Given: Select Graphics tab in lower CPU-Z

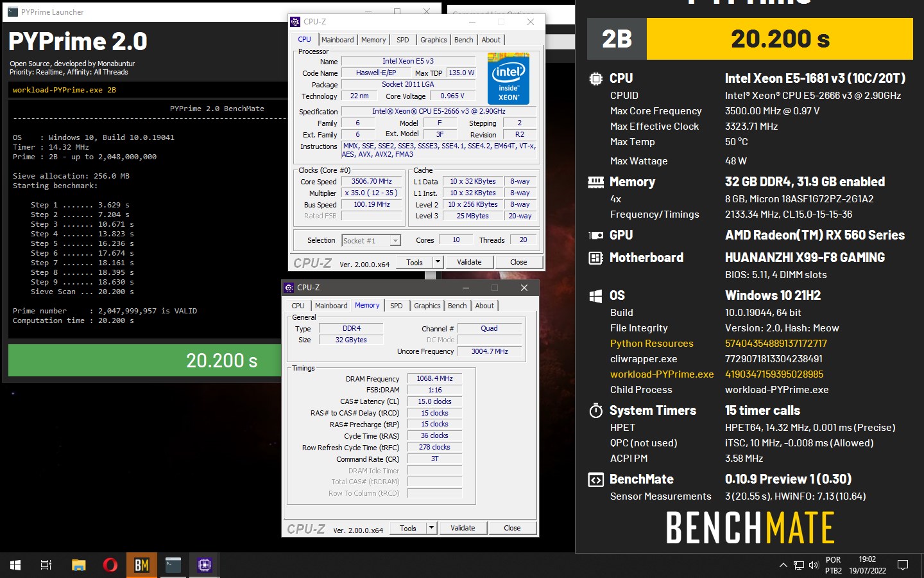Looking at the screenshot, I should click(x=427, y=306).
